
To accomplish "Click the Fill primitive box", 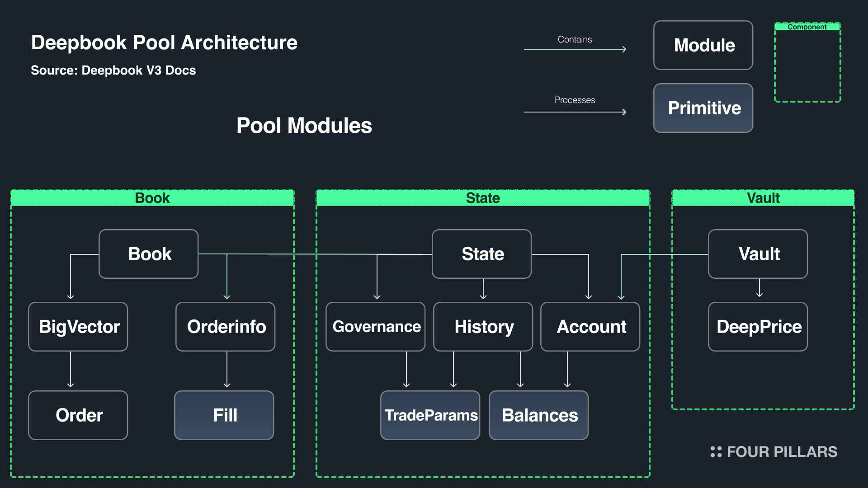I will [x=224, y=415].
